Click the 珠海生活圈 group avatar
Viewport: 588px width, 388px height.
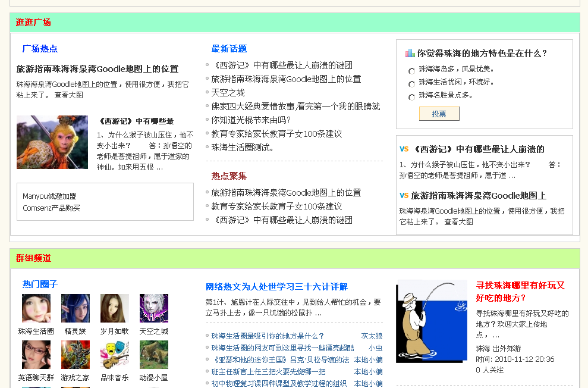click(x=36, y=309)
